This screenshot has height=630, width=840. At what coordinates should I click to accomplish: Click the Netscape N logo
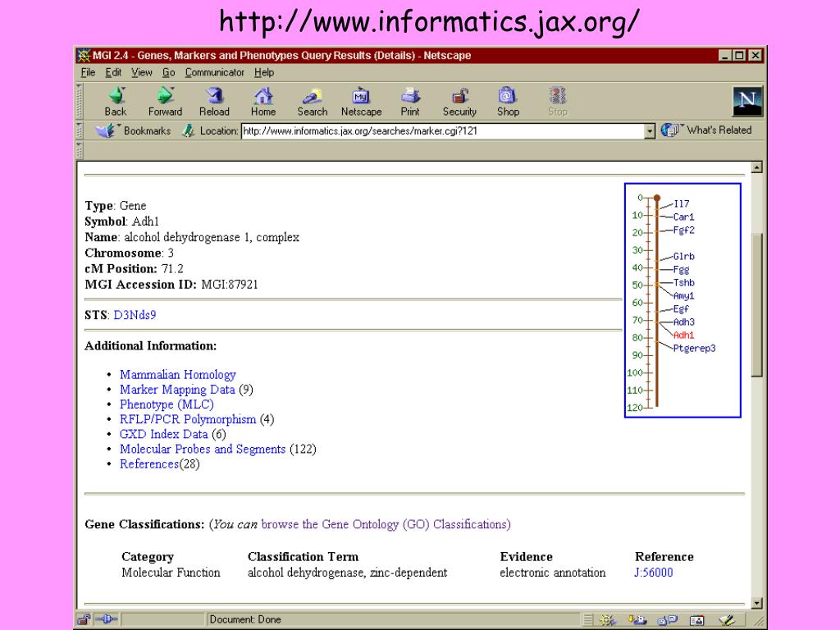tap(747, 101)
